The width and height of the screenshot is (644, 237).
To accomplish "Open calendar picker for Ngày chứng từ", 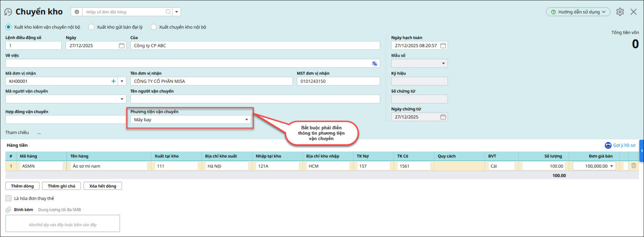I will click(443, 117).
